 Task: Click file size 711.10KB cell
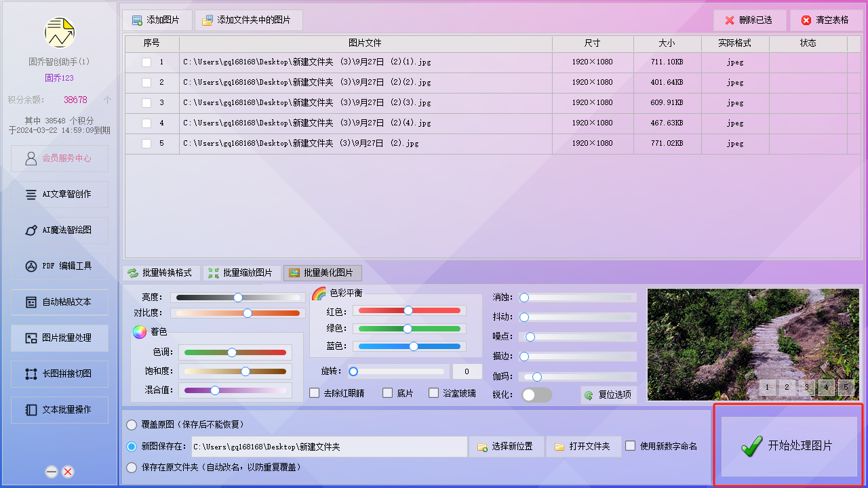pyautogui.click(x=667, y=62)
